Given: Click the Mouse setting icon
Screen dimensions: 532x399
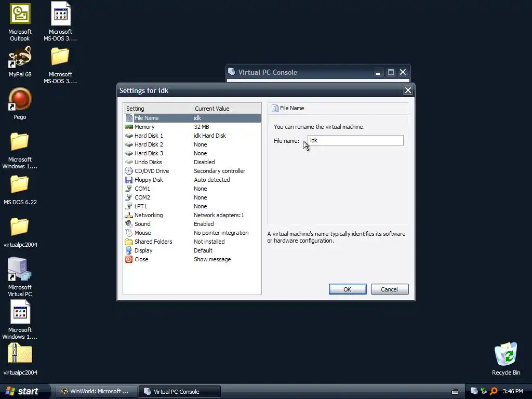Looking at the screenshot, I should 129,233.
